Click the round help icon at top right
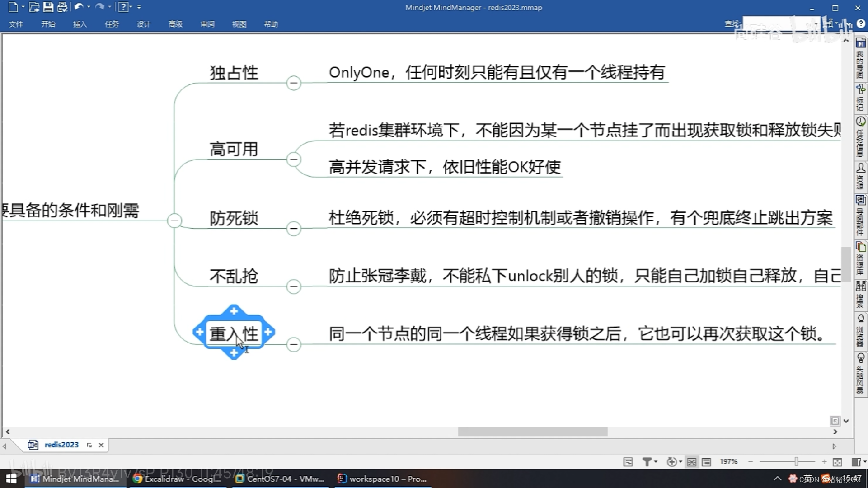 click(x=861, y=24)
